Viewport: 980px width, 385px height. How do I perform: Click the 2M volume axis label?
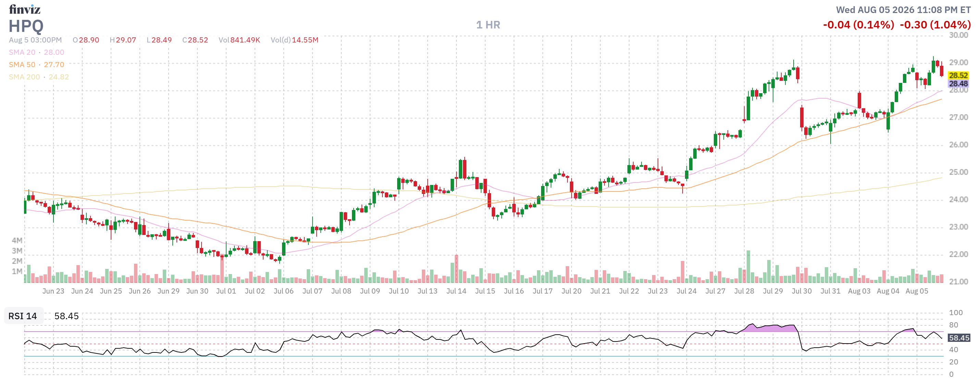click(17, 261)
